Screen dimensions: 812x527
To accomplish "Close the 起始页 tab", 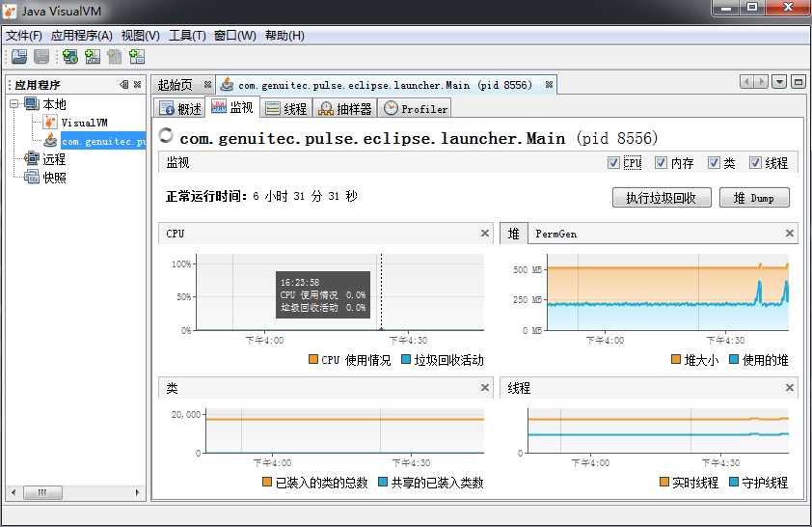I will click(207, 85).
